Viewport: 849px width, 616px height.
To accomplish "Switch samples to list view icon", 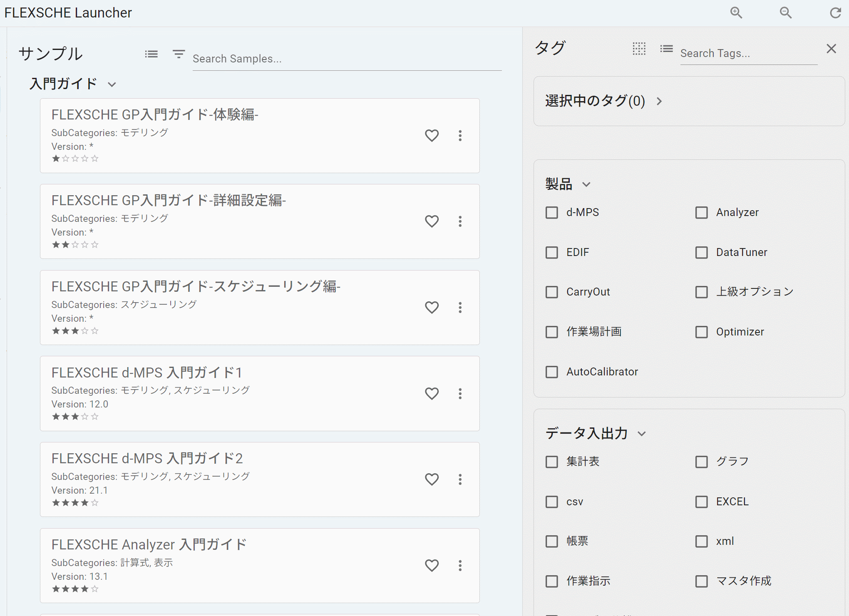I will pos(151,54).
